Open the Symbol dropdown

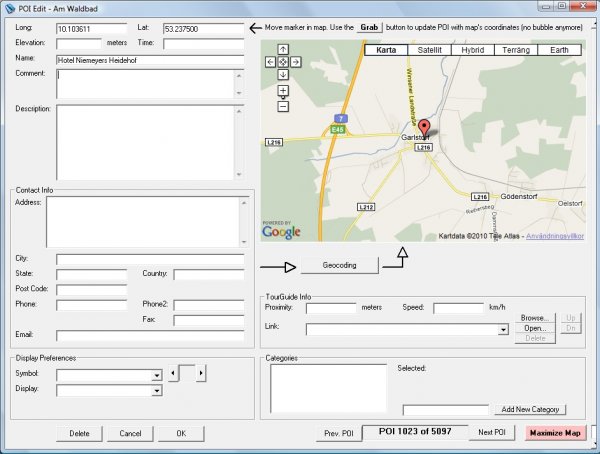pos(157,376)
